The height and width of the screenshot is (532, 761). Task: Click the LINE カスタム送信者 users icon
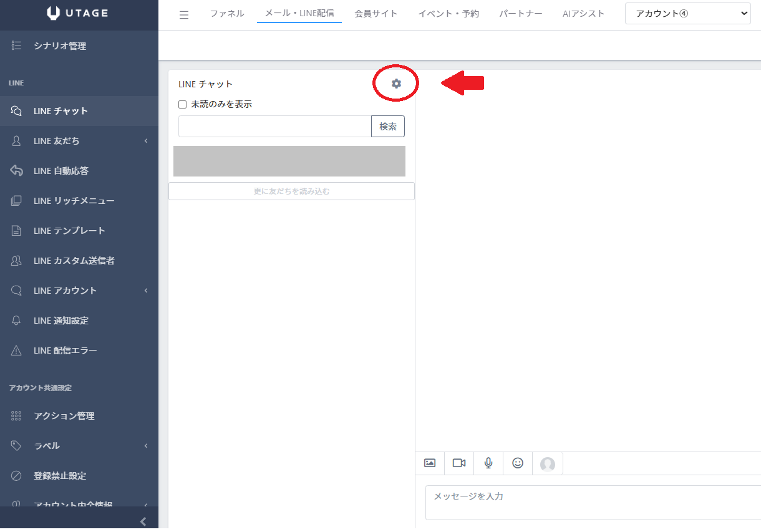tap(17, 261)
